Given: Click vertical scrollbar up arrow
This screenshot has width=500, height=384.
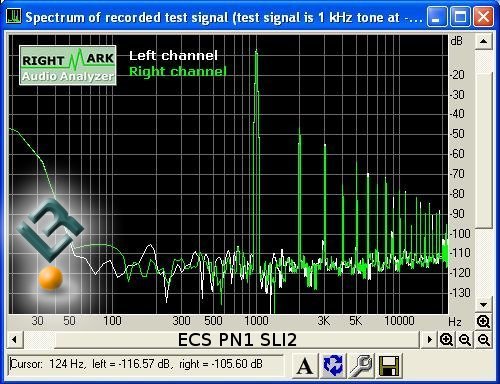Looking at the screenshot, I should point(484,42).
